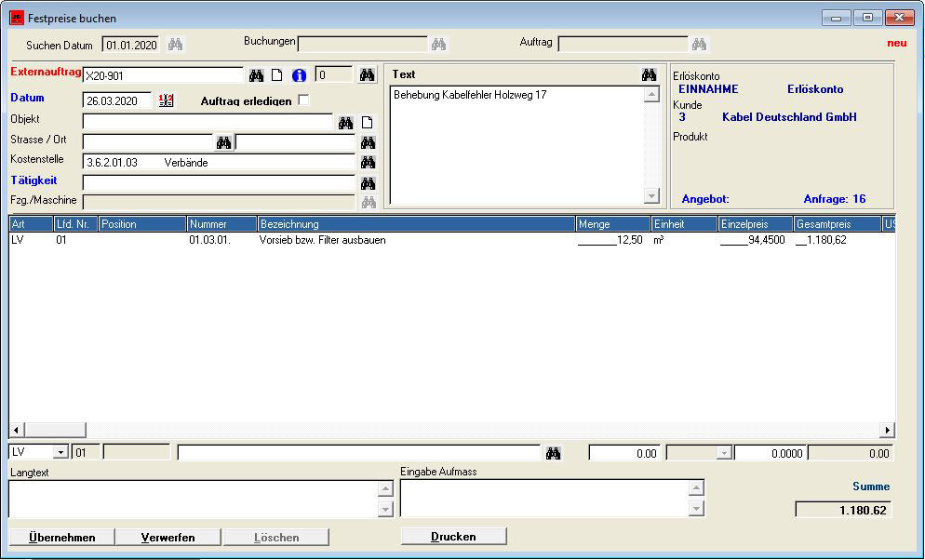Click the blue info icon beside Externauftrag
Viewport: 925px width, 560px height.
(x=299, y=75)
